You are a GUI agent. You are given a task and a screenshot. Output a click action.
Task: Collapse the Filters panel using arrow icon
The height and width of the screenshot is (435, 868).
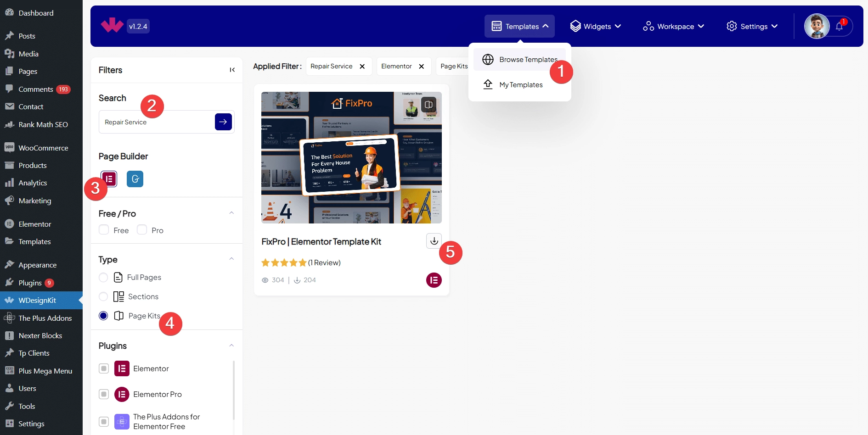pyautogui.click(x=232, y=70)
